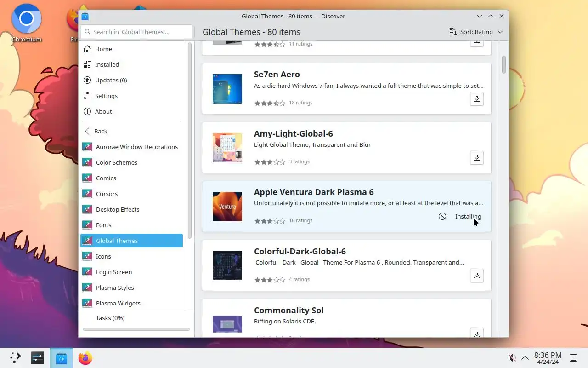Click the sidebar vertical scrollbar
The width and height of the screenshot is (588, 368).
pos(190,140)
